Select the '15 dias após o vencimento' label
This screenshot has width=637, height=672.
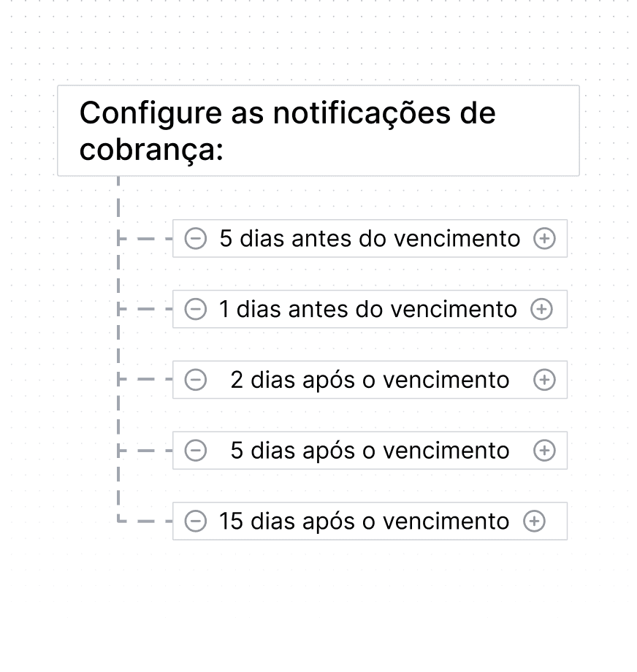(x=365, y=521)
